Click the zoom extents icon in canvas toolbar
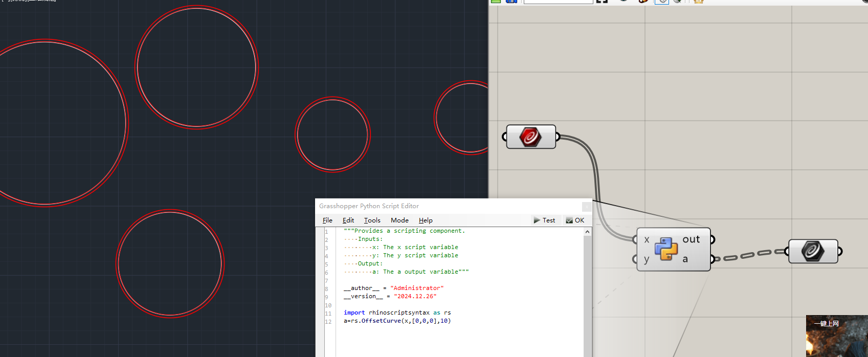 click(x=602, y=2)
